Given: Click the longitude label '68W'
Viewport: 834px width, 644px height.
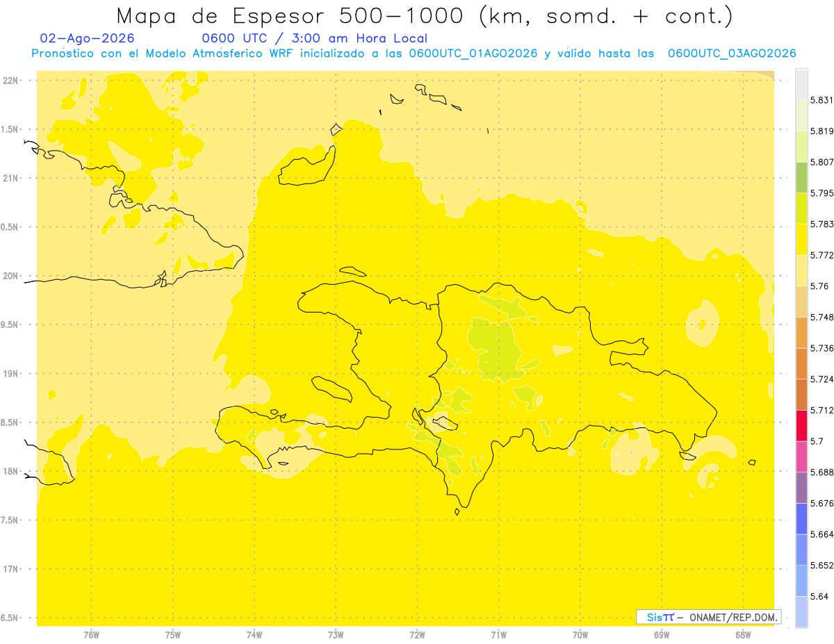Looking at the screenshot, I should (x=743, y=634).
